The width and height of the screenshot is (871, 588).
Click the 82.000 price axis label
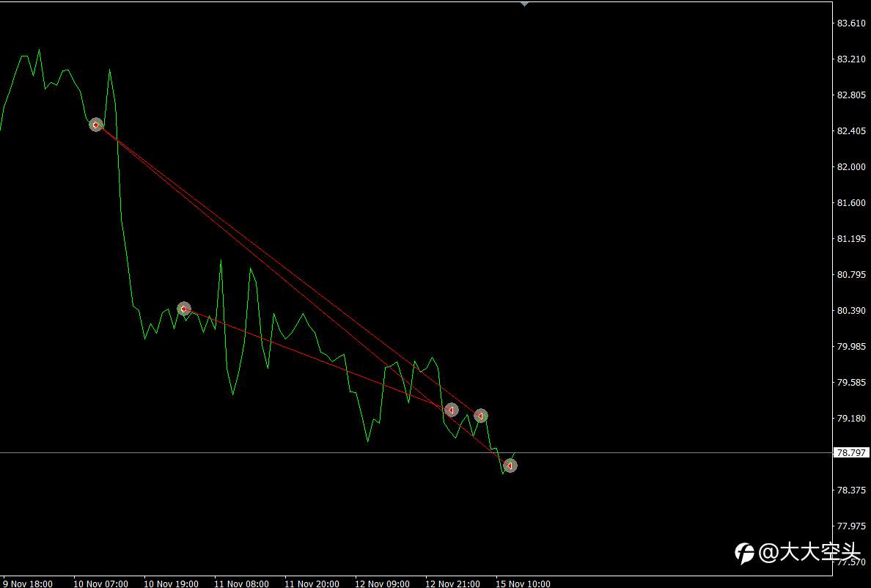pyautogui.click(x=851, y=166)
